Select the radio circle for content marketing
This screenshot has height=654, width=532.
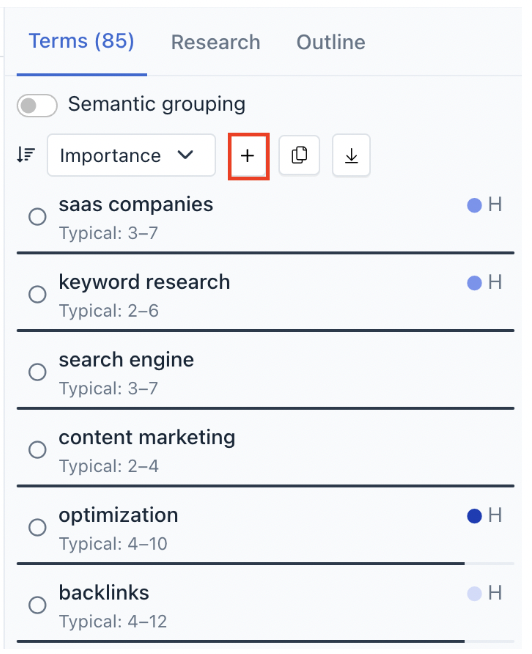point(38,450)
